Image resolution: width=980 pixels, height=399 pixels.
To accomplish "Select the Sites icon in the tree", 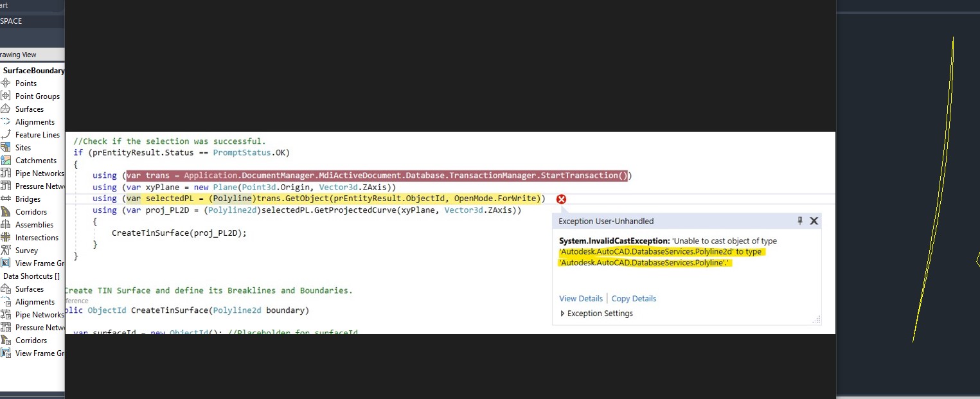I will pos(6,147).
